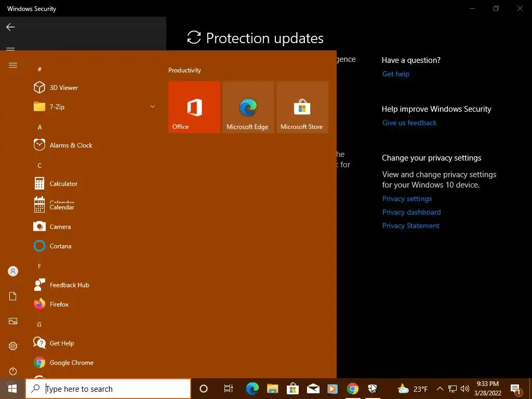This screenshot has width=532, height=399.
Task: Open Pictures from the Start sidebar
Action: 13,321
